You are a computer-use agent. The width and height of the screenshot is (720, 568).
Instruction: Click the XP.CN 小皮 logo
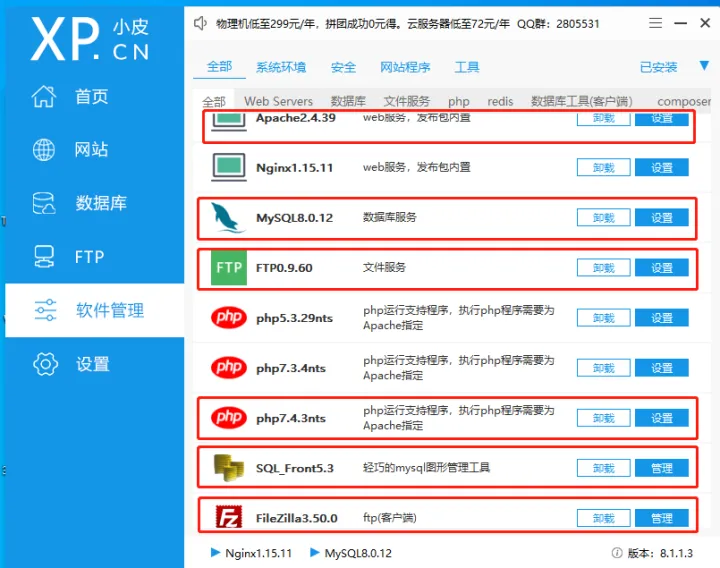coord(90,39)
